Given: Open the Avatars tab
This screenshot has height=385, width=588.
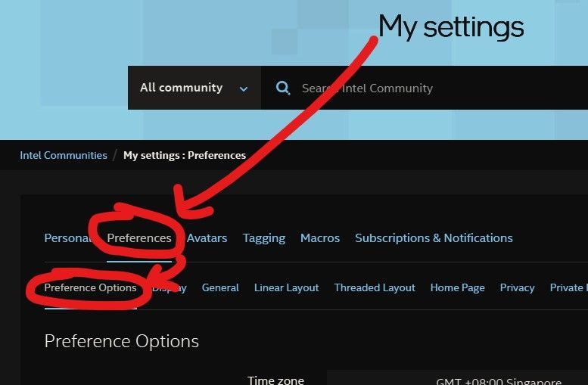Looking at the screenshot, I should pos(207,238).
